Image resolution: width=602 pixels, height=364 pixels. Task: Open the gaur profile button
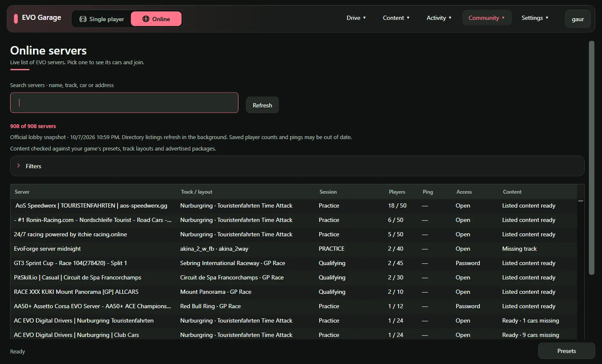(577, 19)
